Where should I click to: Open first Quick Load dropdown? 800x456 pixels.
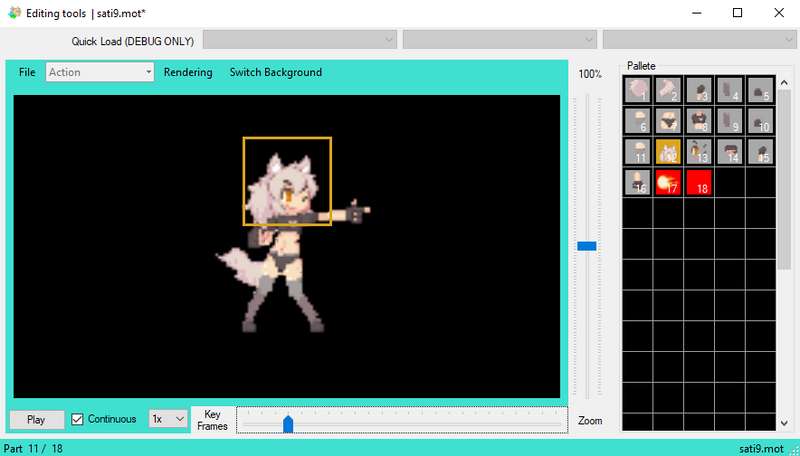click(x=299, y=40)
